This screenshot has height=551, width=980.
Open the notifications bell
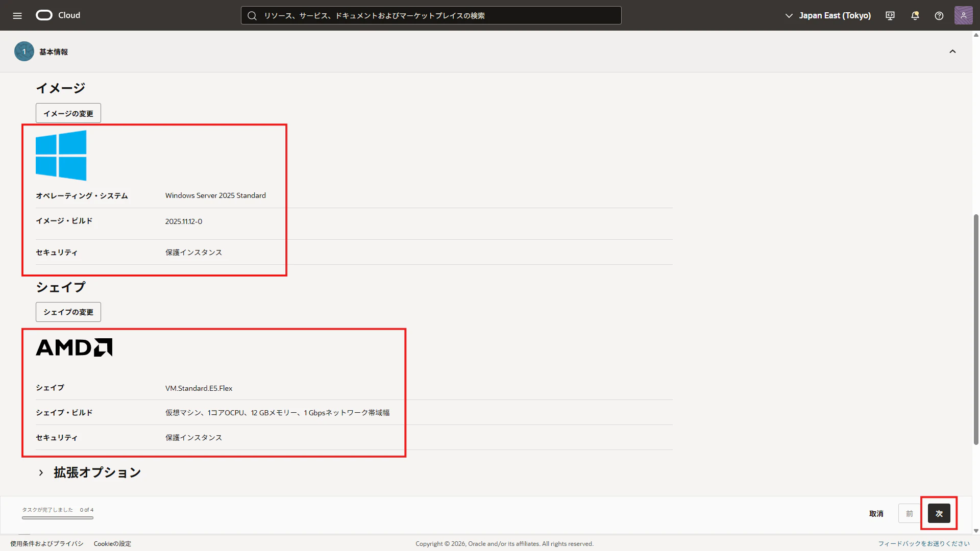(915, 16)
